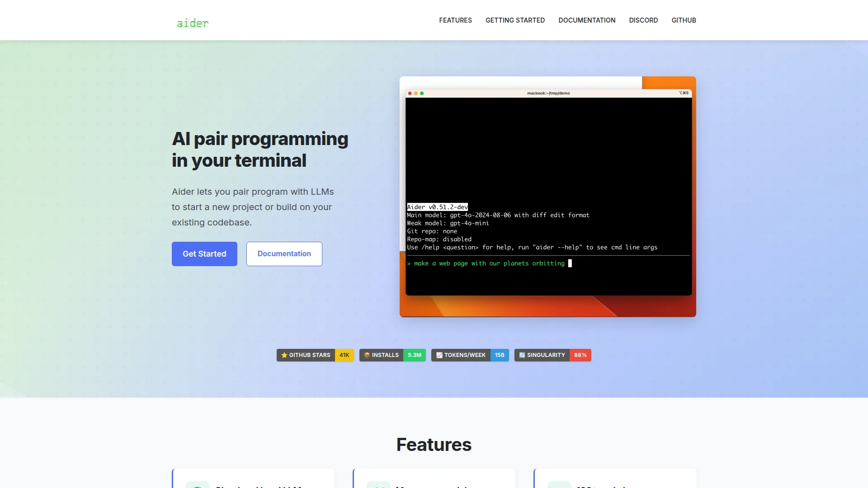
Task: Open the GITHUB link
Action: pyautogui.click(x=684, y=20)
